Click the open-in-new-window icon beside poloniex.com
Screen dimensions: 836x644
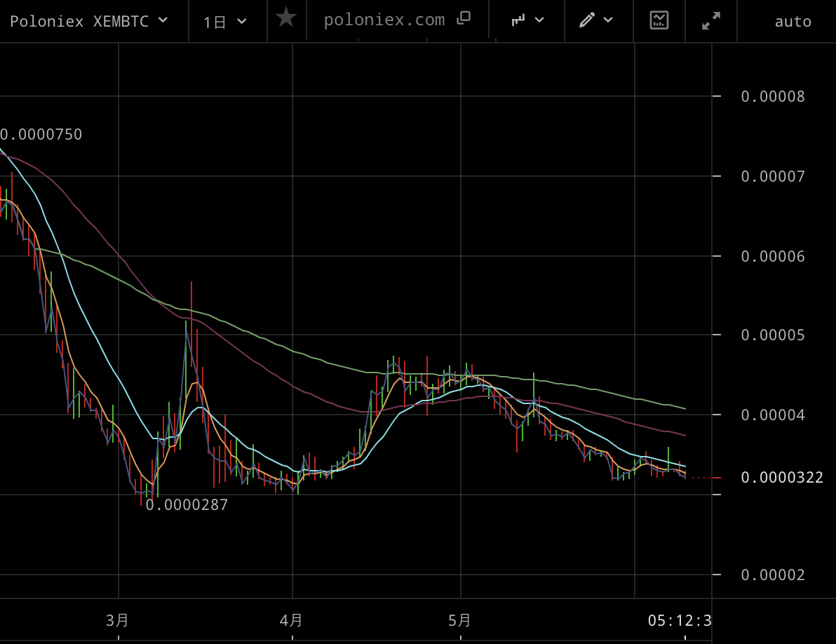(x=464, y=18)
